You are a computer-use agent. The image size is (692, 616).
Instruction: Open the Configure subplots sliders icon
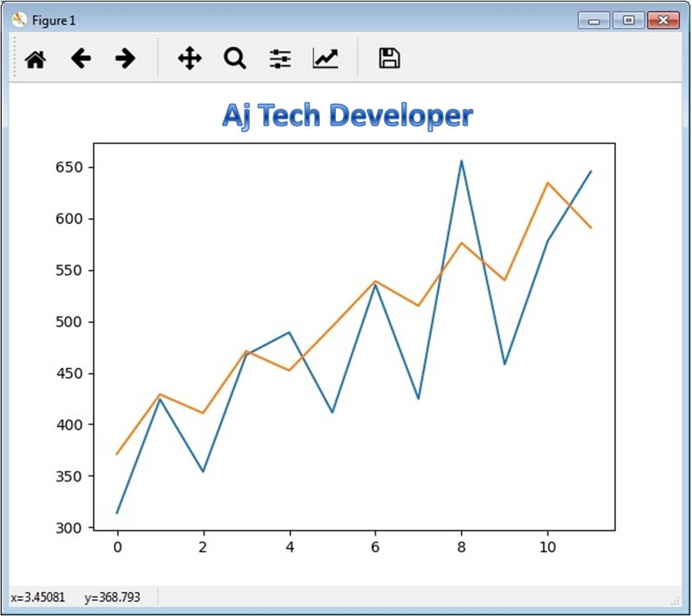point(279,59)
